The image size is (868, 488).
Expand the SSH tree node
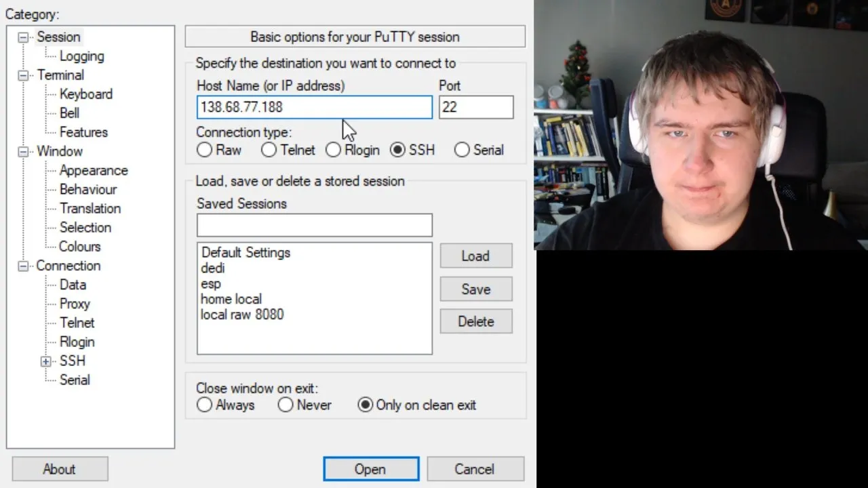(x=46, y=362)
